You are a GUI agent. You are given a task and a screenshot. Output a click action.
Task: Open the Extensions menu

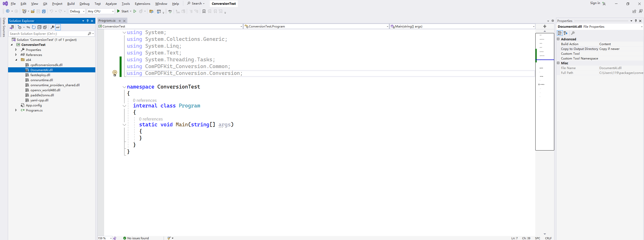[142, 4]
